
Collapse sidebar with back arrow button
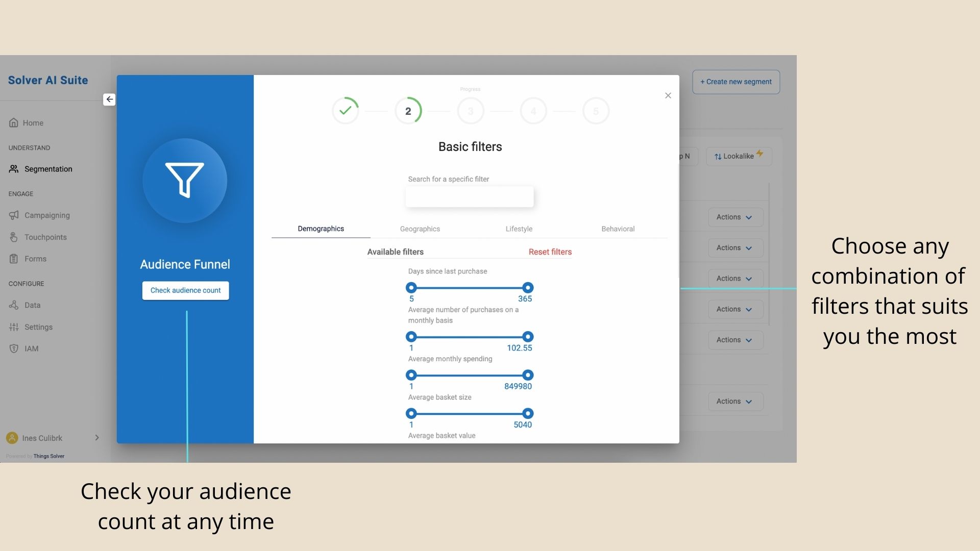tap(109, 99)
